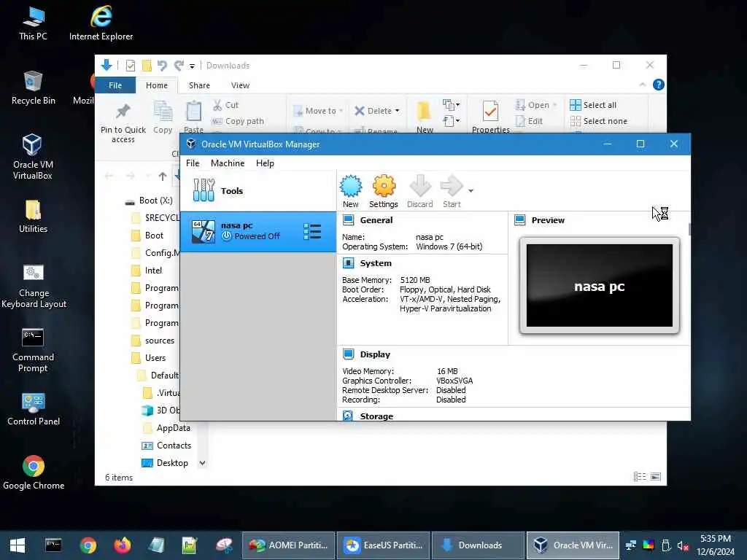747x560 pixels.
Task: Switch to Home ribbon tab in Downloads
Action: (x=157, y=85)
